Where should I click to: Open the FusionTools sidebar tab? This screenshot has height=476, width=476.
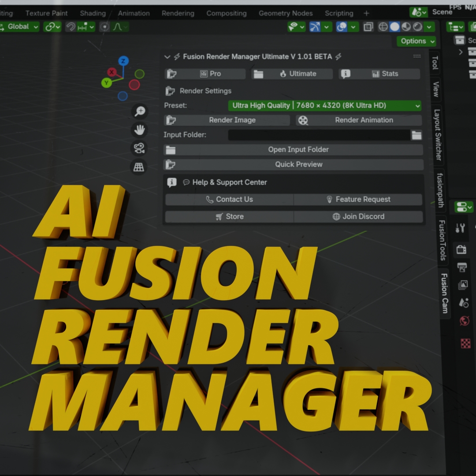coord(443,240)
